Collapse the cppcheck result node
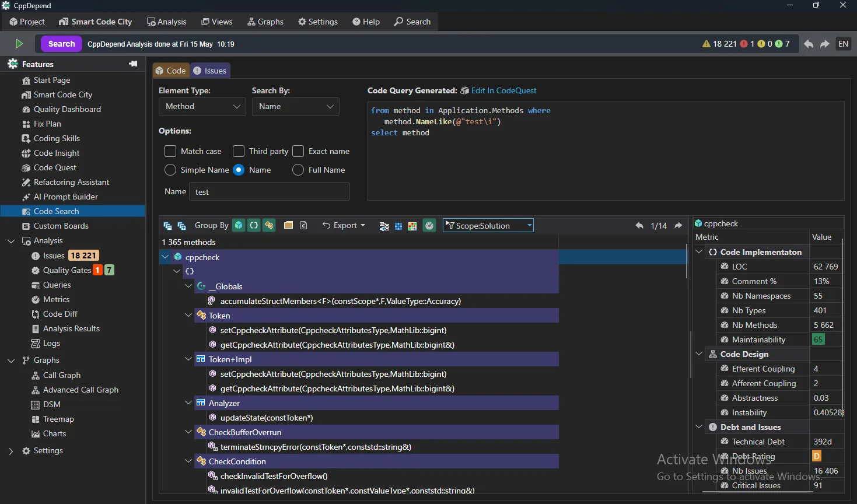The image size is (857, 504). [x=166, y=257]
